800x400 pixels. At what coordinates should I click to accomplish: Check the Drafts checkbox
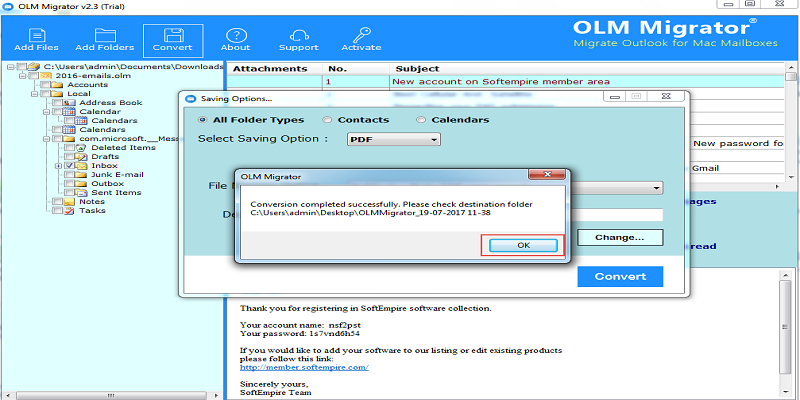coord(69,157)
